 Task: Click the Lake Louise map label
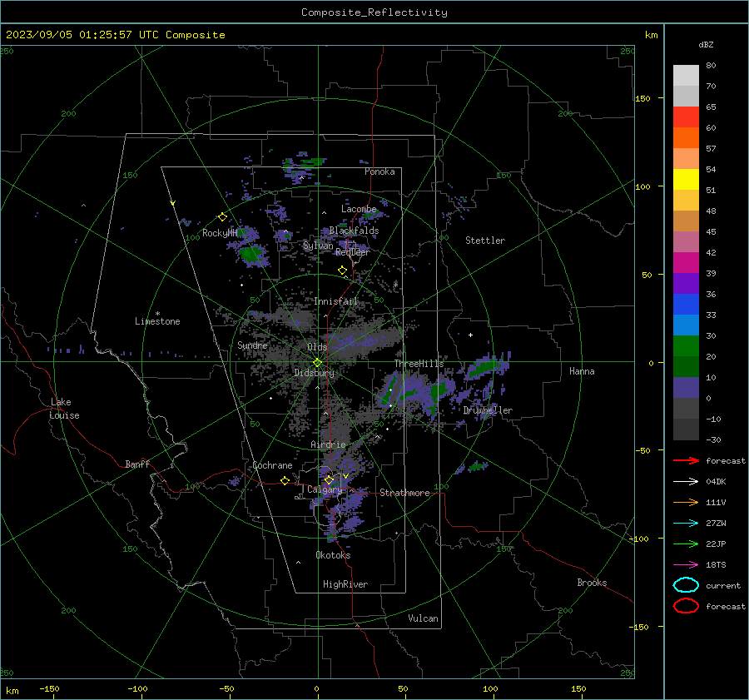pyautogui.click(x=64, y=409)
